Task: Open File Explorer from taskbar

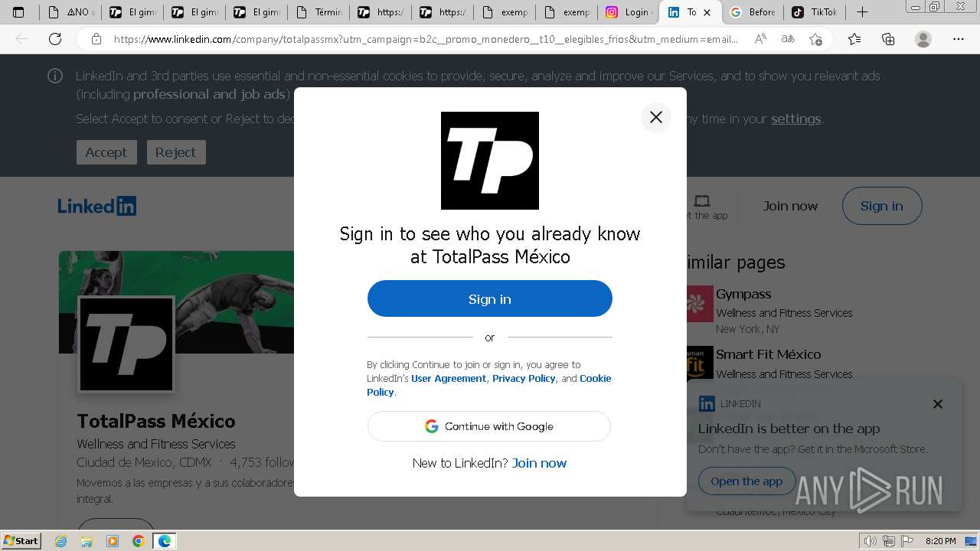Action: [87, 541]
